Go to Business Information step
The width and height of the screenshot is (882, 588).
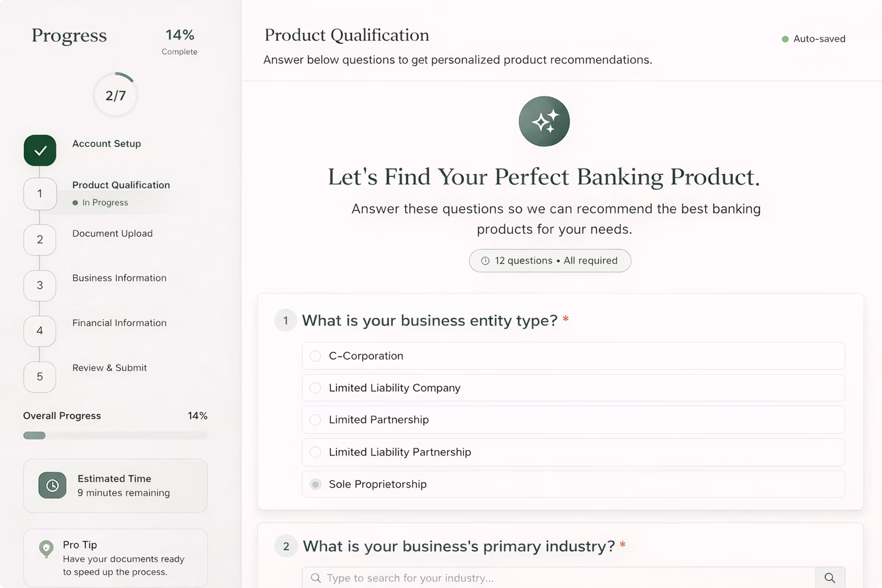point(119,278)
